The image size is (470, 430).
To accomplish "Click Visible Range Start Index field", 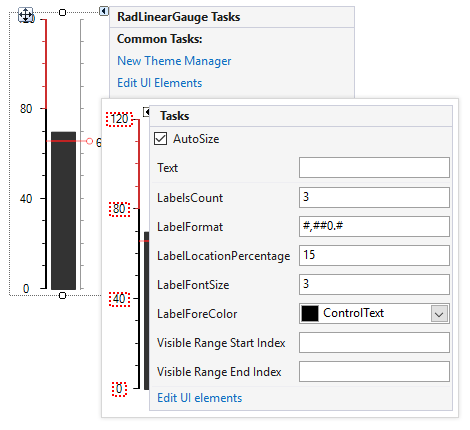I will click(x=374, y=342).
